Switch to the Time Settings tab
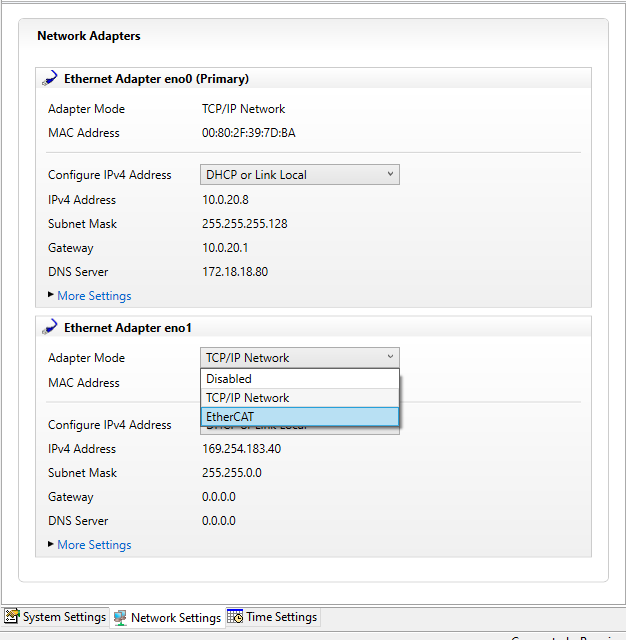626x640 pixels. [273, 616]
